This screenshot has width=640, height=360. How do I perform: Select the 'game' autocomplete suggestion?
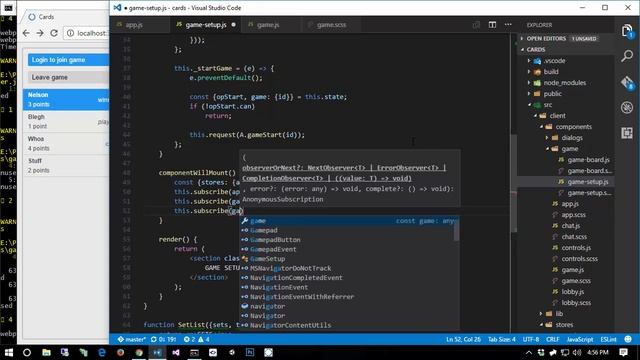click(x=347, y=221)
